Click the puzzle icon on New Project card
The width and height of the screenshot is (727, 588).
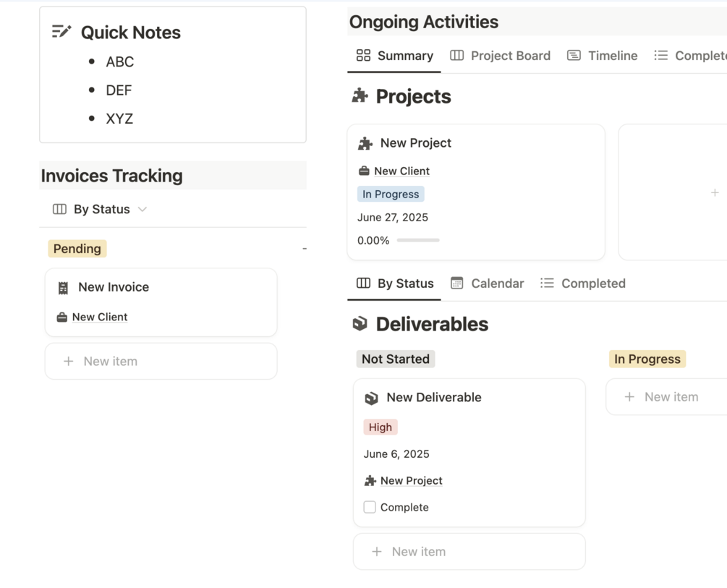pos(365,143)
